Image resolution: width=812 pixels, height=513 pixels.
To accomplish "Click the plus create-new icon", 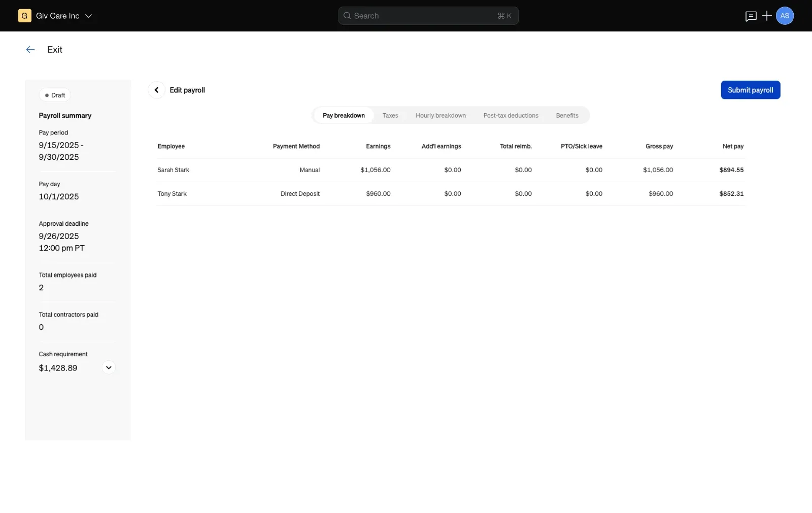I will (767, 16).
